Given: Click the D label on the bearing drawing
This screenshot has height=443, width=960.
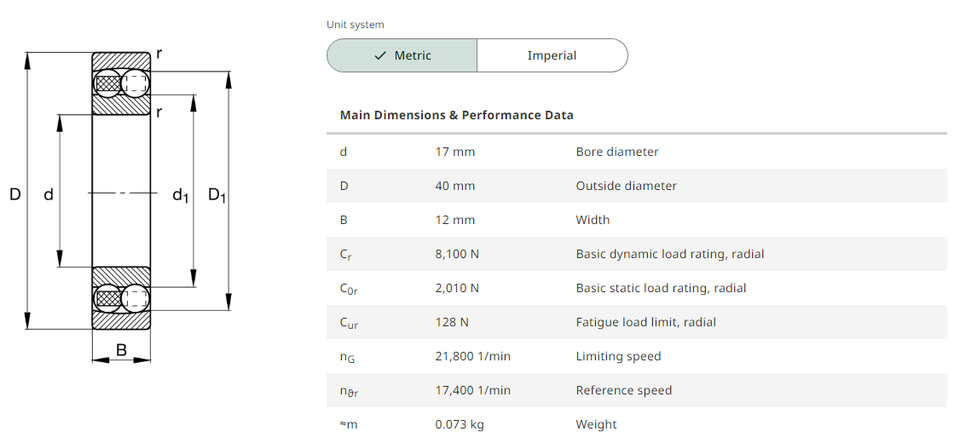Looking at the screenshot, I should pos(15,194).
